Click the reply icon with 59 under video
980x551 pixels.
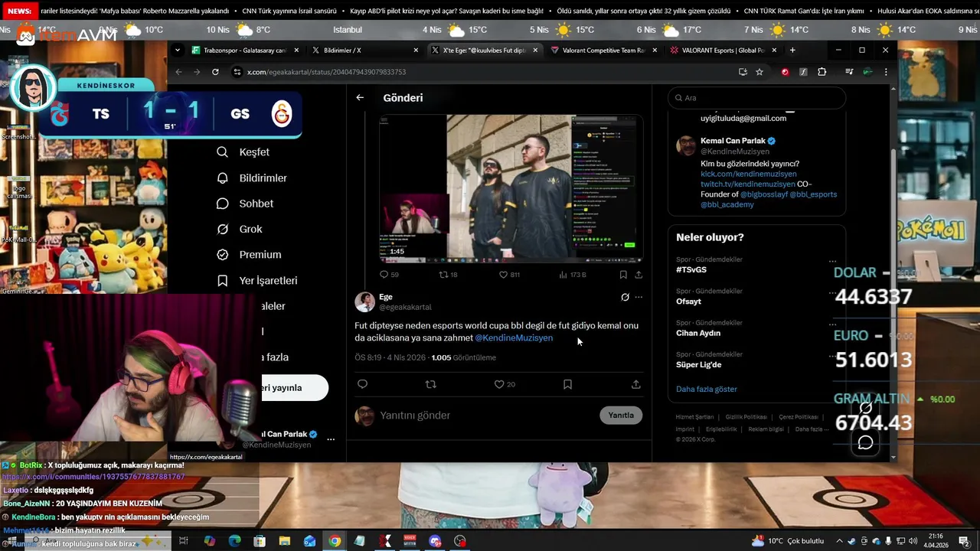click(389, 275)
